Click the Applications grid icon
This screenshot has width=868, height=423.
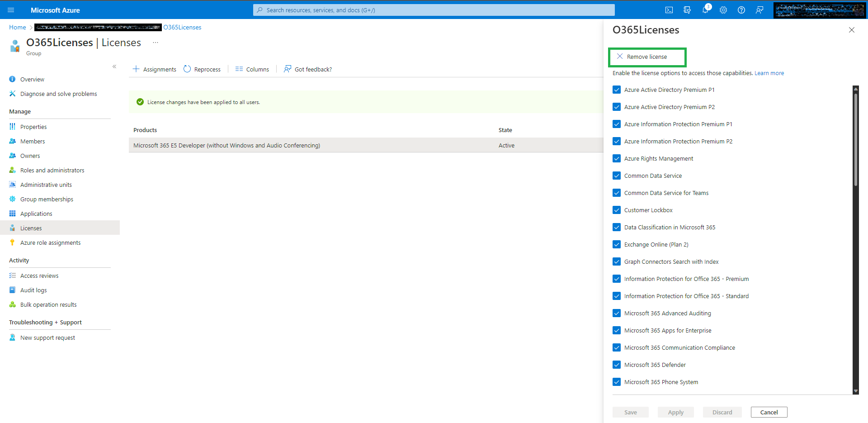(12, 214)
